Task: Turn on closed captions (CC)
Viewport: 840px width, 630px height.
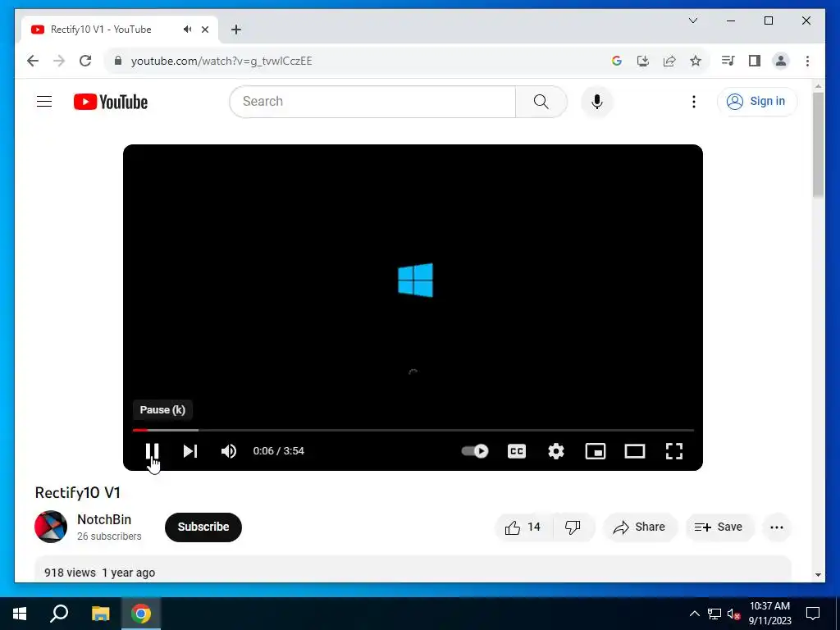Action: pyautogui.click(x=517, y=451)
